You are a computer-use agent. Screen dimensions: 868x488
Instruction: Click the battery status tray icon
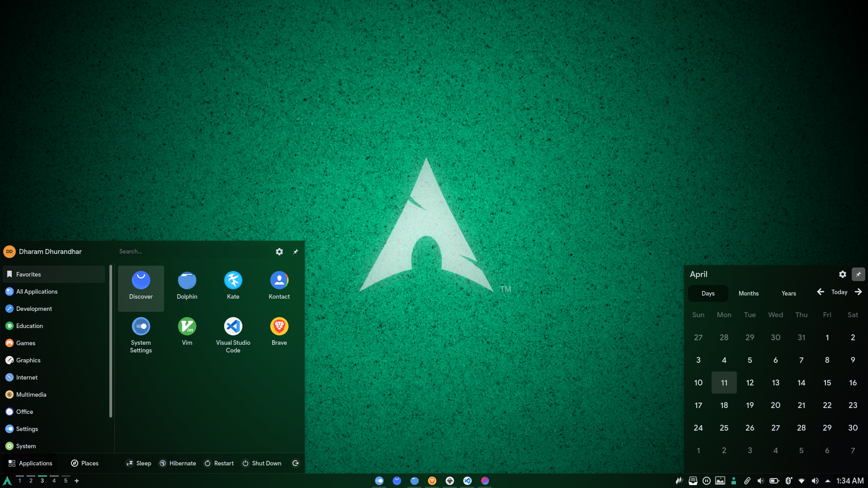coord(774,481)
